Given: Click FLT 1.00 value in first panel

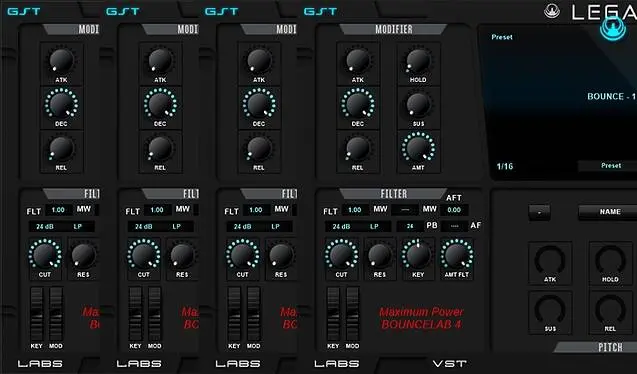Looking at the screenshot, I should pos(58,210).
